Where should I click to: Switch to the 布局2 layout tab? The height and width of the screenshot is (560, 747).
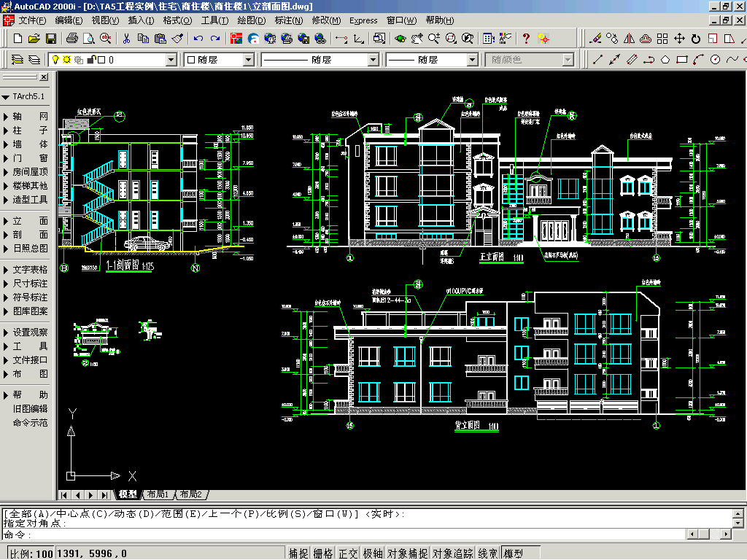pyautogui.click(x=190, y=494)
